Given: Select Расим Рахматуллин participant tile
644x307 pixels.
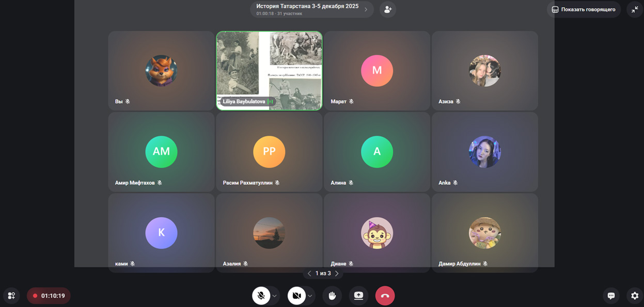Looking at the screenshot, I should (269, 152).
